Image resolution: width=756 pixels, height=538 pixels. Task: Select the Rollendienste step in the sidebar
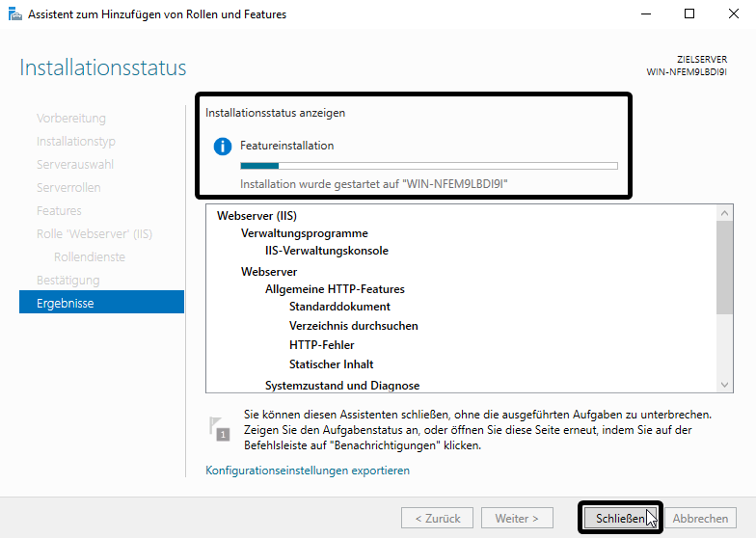(89, 256)
